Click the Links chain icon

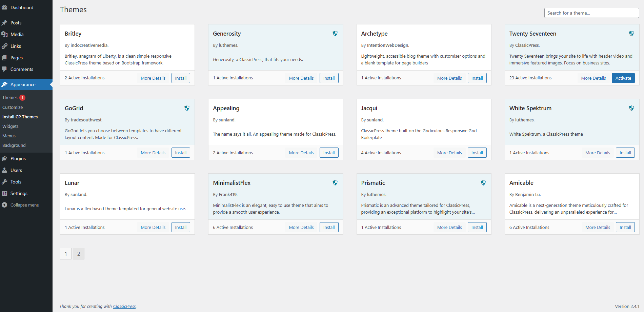(x=4, y=46)
